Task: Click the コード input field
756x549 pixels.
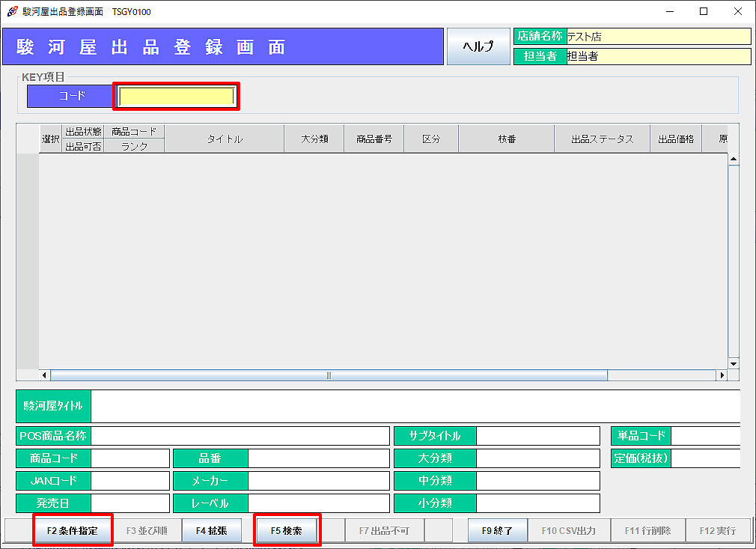Action: pyautogui.click(x=177, y=97)
